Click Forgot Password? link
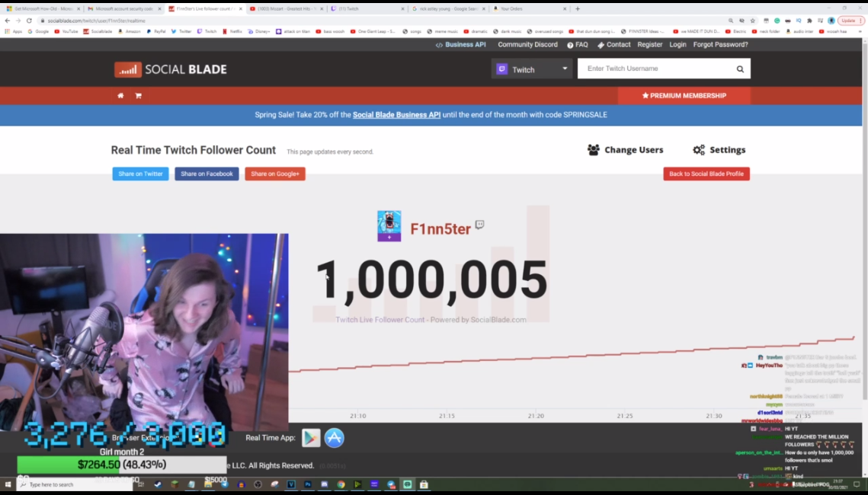This screenshot has width=868, height=495. [x=720, y=45]
